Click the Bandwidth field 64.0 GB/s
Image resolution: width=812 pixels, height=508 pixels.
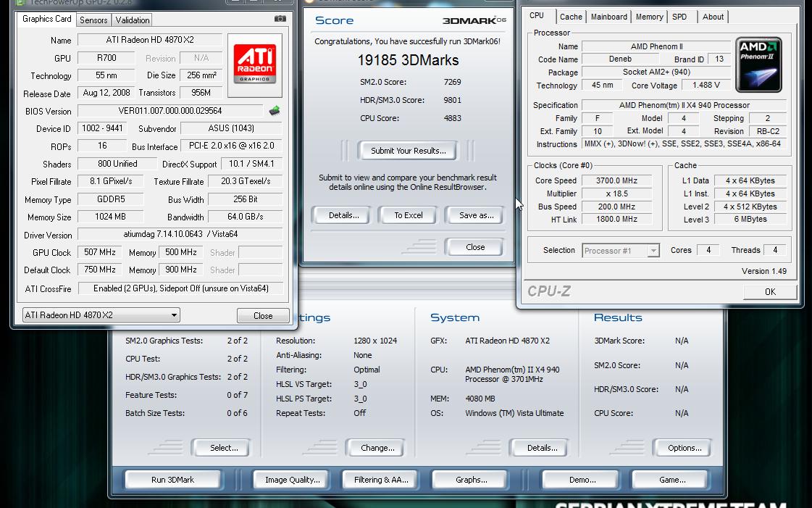[245, 217]
